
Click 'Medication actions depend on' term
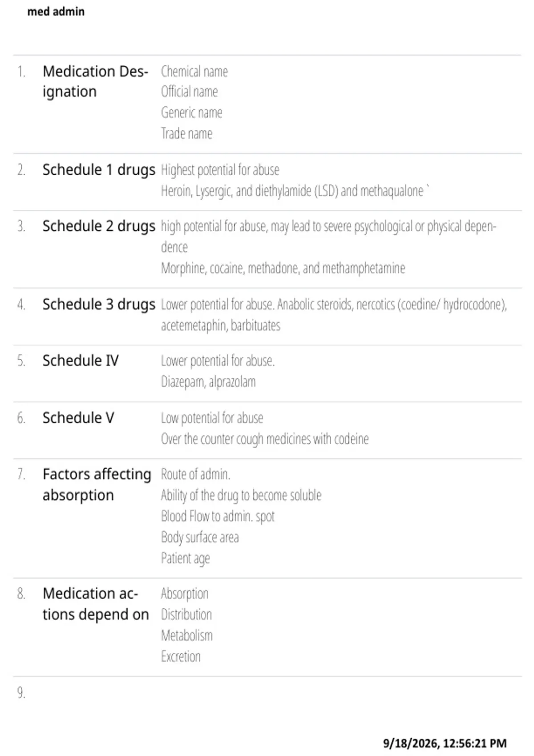click(96, 604)
